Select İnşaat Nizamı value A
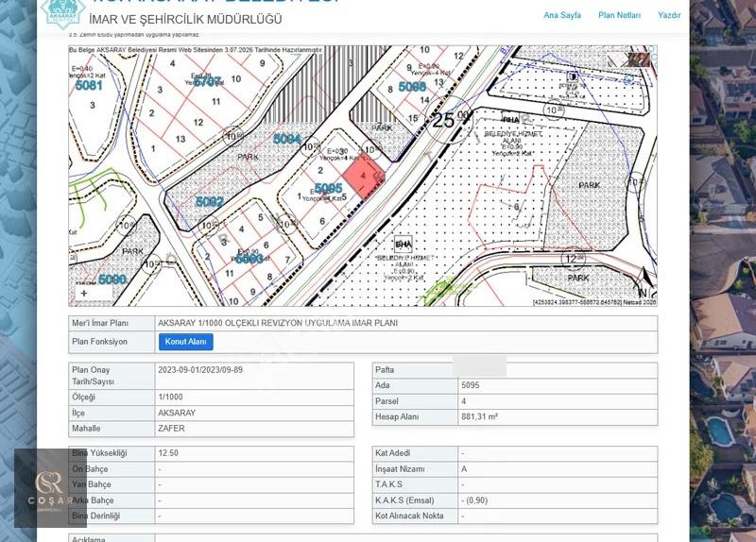 click(x=464, y=468)
